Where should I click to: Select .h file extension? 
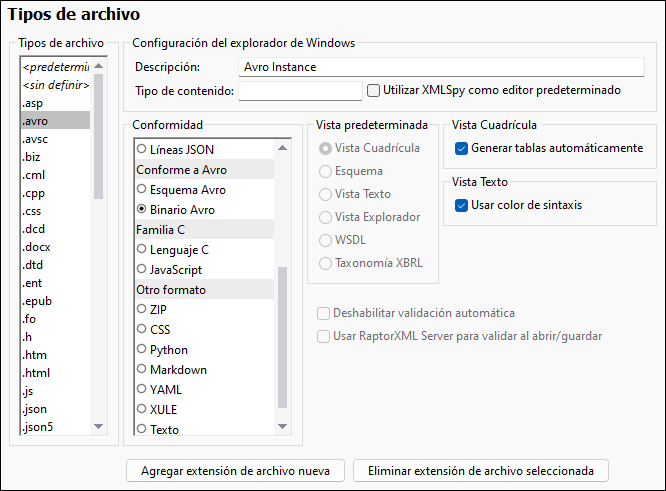tap(56, 337)
